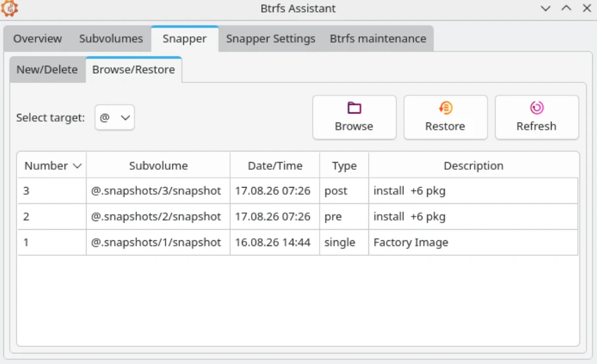Click the 'single' type cell
This screenshot has height=364, width=597.
[344, 242]
